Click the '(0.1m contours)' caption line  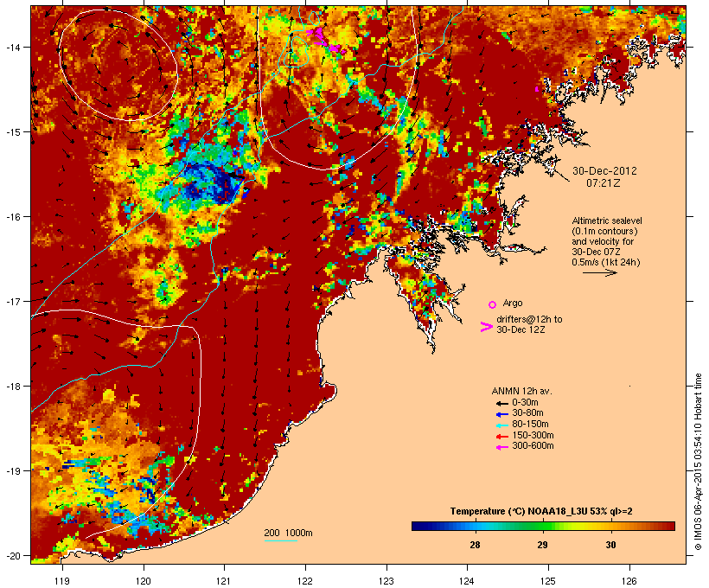coord(604,231)
